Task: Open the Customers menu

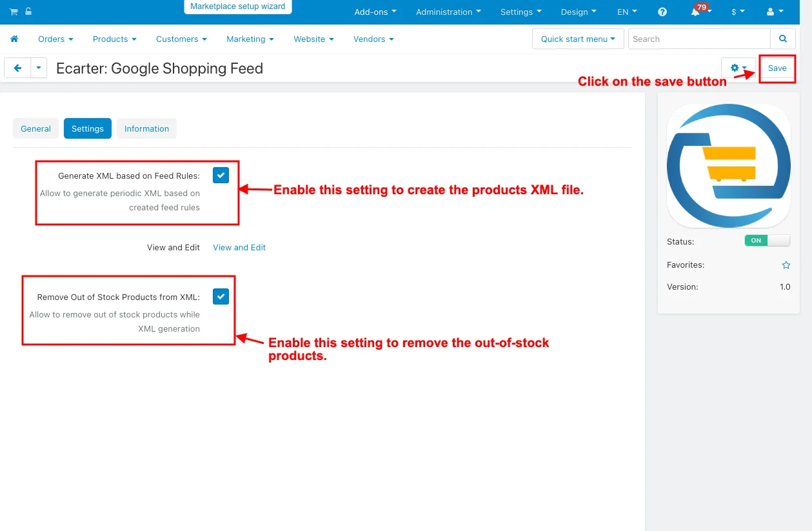Action: [181, 39]
